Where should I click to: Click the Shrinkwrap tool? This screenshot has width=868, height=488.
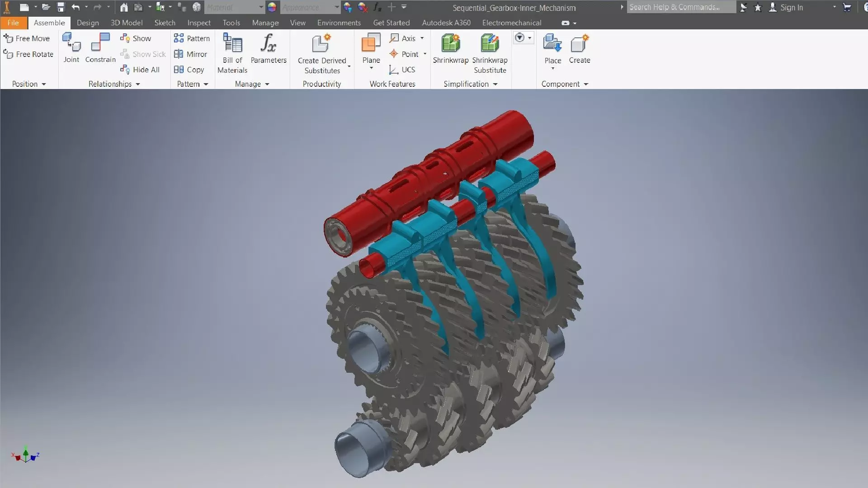point(451,49)
